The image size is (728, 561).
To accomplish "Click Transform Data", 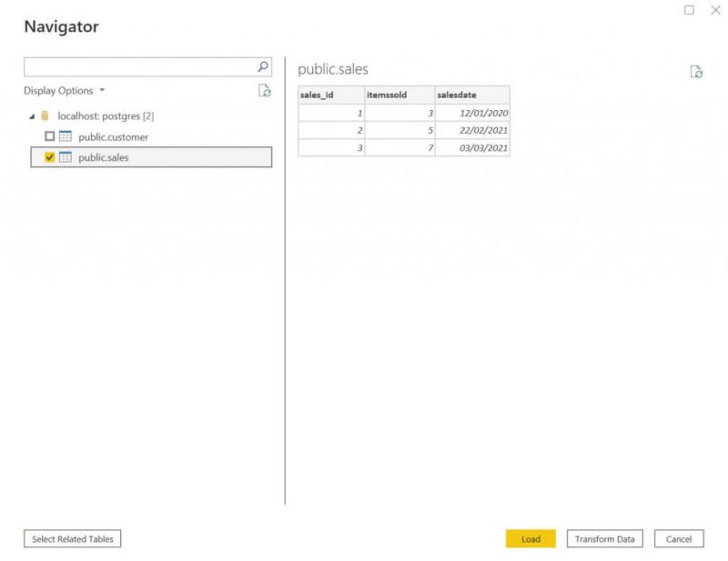I will [x=604, y=538].
